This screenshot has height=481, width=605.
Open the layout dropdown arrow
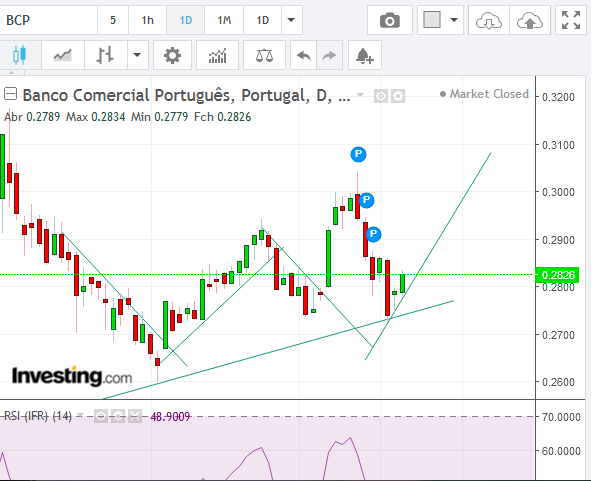[x=455, y=20]
